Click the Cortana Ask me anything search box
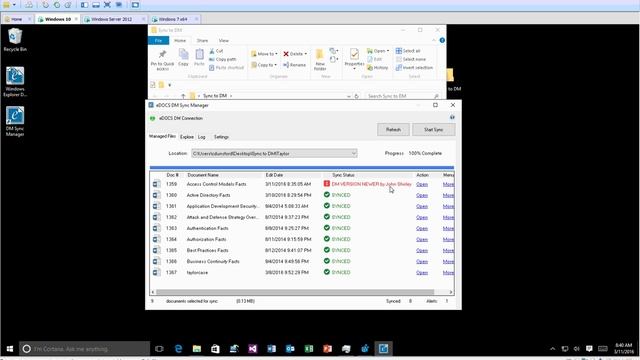Image resolution: width=640 pixels, height=360 pixels. coord(85,349)
